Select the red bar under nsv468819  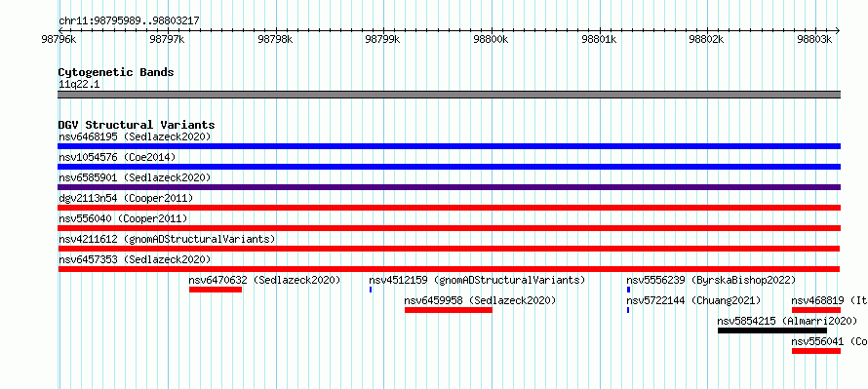pos(816,310)
